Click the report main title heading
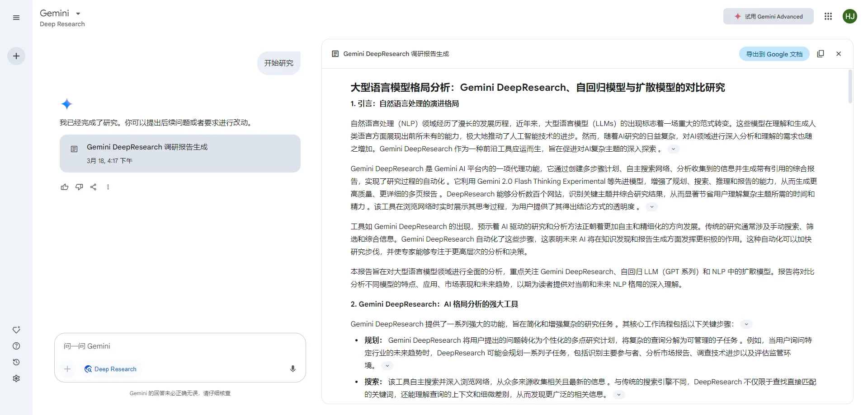This screenshot has height=415, width=868. point(538,87)
